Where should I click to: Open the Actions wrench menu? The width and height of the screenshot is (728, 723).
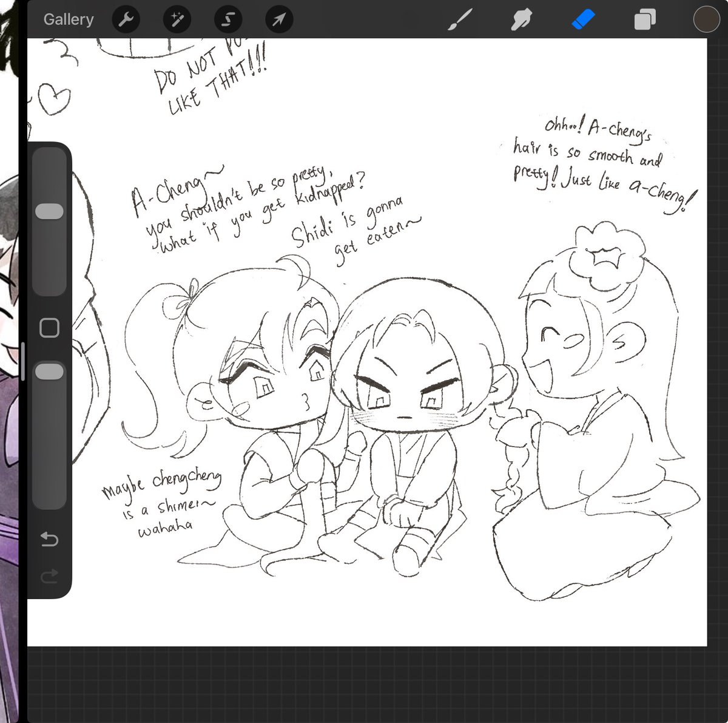point(126,20)
